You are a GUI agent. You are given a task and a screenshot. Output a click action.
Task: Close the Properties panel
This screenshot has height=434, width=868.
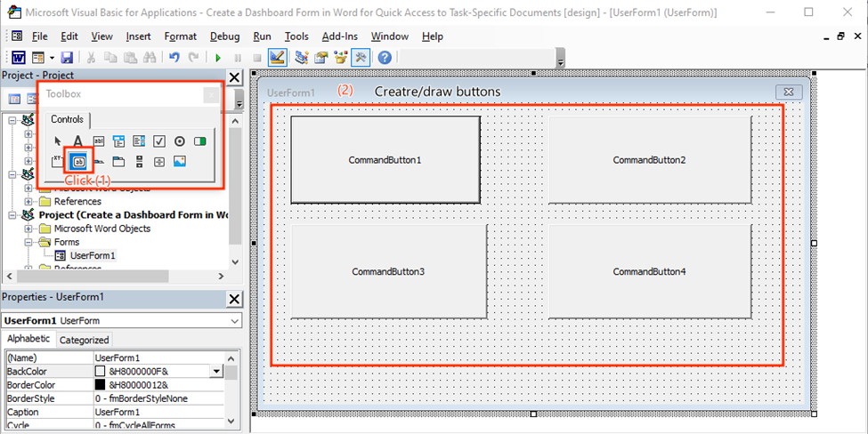(235, 299)
